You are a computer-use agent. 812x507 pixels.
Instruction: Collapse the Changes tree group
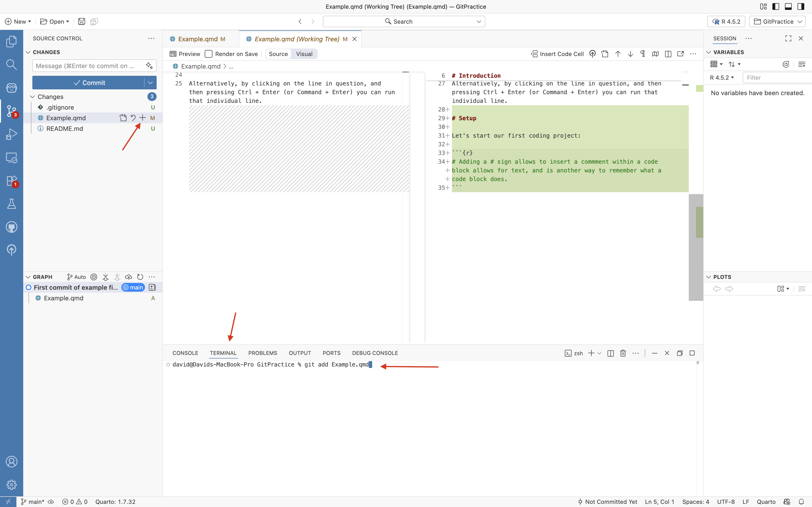click(x=33, y=97)
